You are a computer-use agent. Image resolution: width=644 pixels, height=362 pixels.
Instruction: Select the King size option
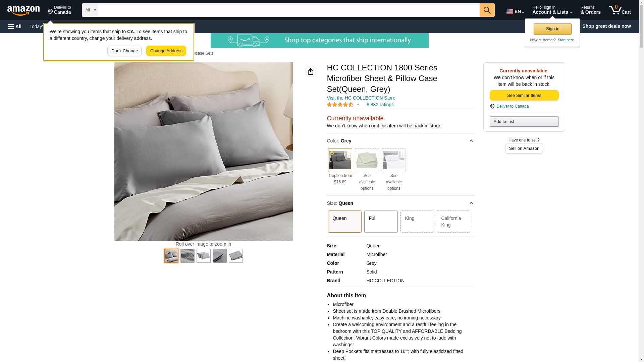click(x=417, y=222)
